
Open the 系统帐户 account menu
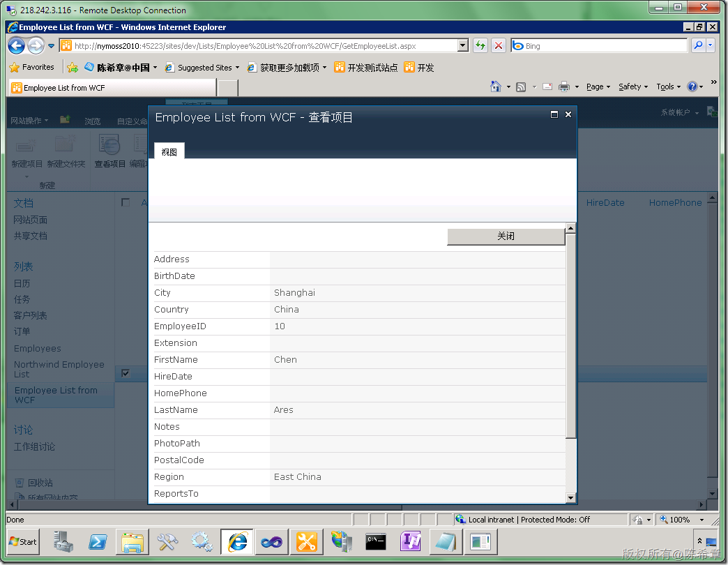coord(679,112)
